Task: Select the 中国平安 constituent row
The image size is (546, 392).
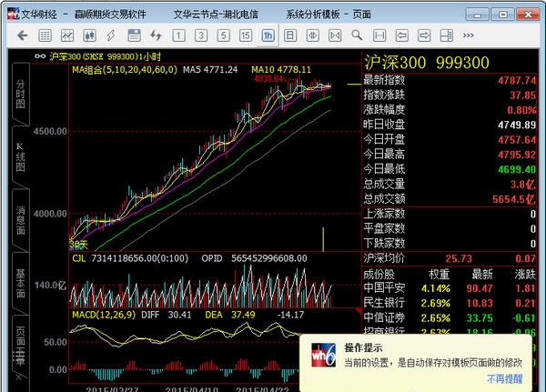Action: click(x=450, y=288)
